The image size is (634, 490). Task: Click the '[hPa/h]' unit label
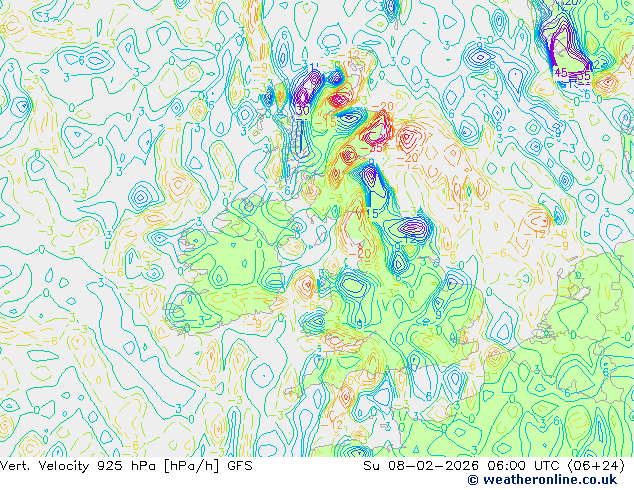[x=192, y=466]
